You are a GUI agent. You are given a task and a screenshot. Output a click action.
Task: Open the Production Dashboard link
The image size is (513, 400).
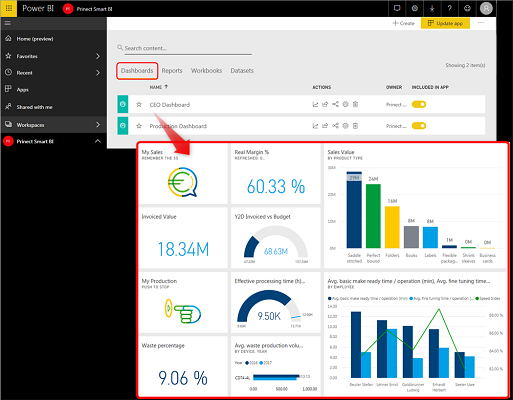(x=178, y=126)
